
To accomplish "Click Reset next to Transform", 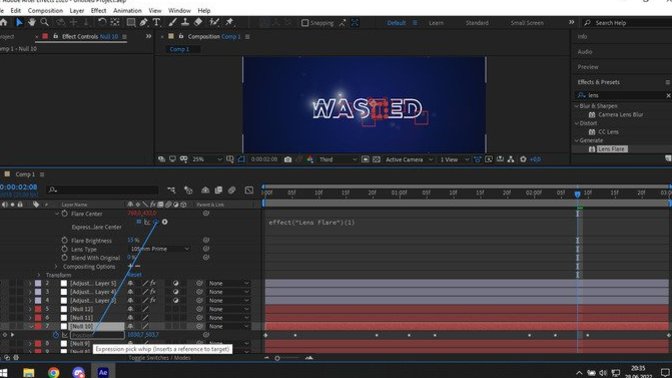I will 134,275.
